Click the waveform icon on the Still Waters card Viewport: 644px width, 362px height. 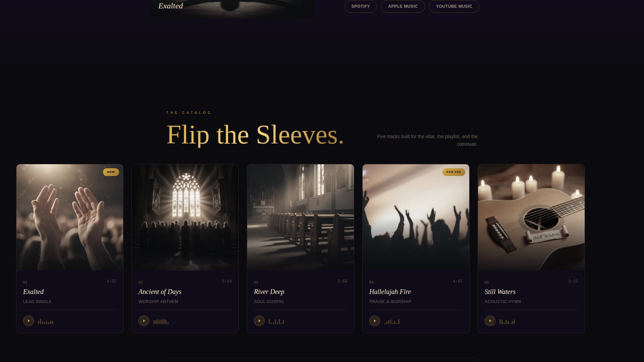[507, 321]
